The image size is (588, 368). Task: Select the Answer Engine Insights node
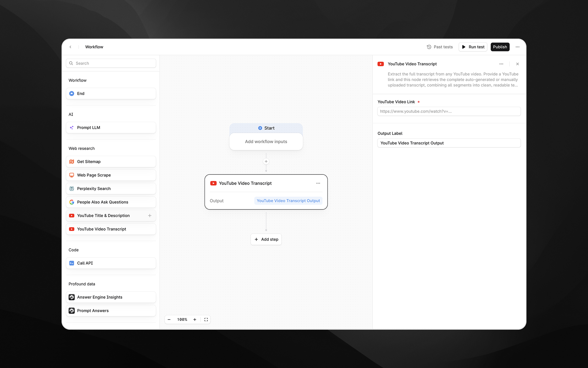pos(111,297)
